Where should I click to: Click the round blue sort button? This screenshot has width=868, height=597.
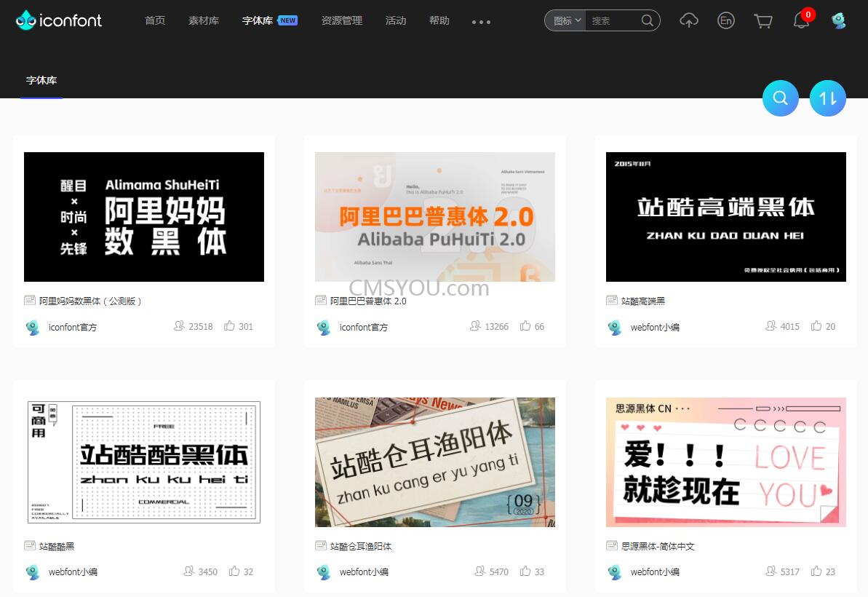click(x=827, y=98)
